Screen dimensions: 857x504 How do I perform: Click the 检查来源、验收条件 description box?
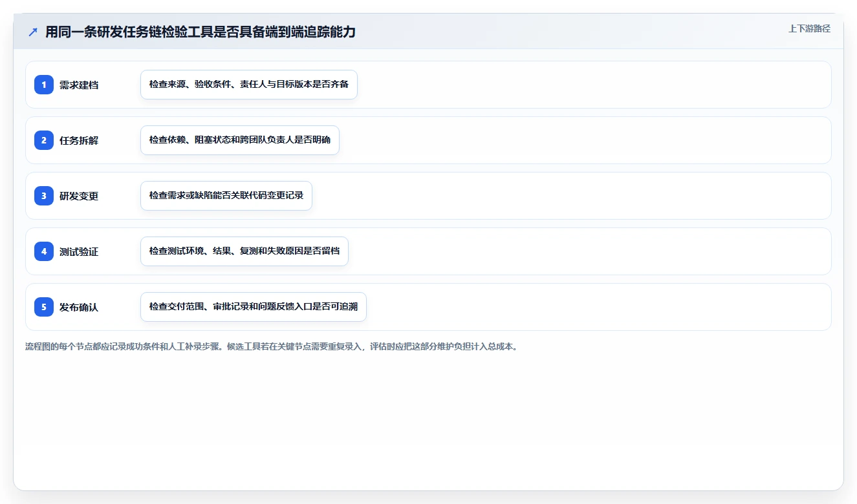(x=249, y=85)
